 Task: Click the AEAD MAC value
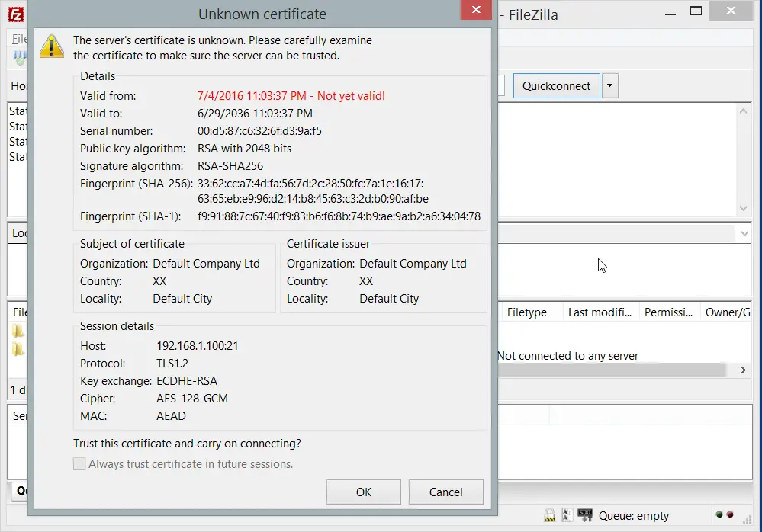pos(171,415)
